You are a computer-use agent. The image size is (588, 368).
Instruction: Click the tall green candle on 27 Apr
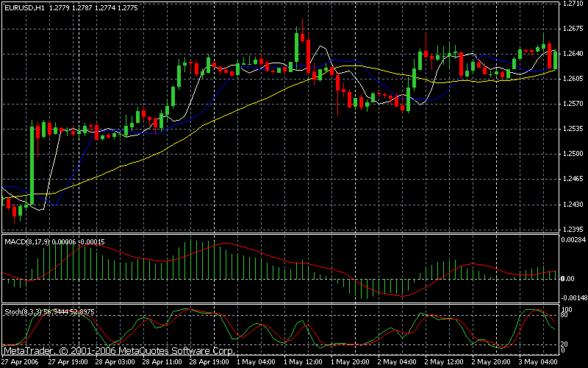coord(33,163)
